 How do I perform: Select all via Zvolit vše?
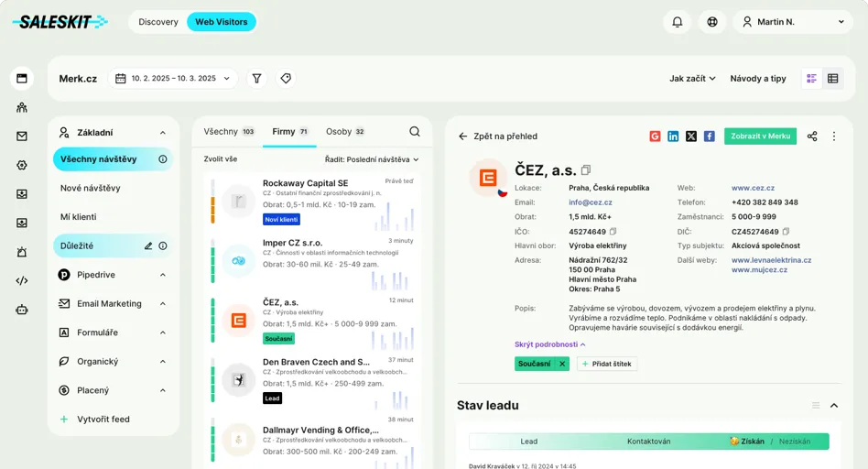[x=221, y=159]
